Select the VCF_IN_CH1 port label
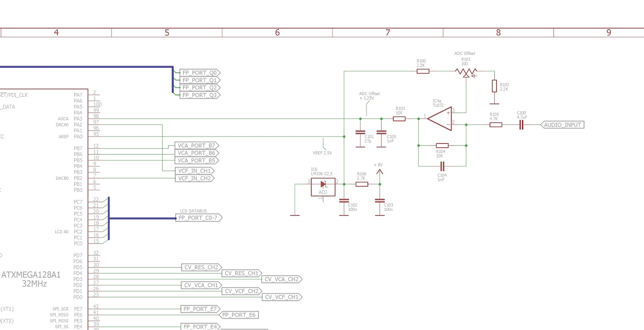 click(194, 171)
